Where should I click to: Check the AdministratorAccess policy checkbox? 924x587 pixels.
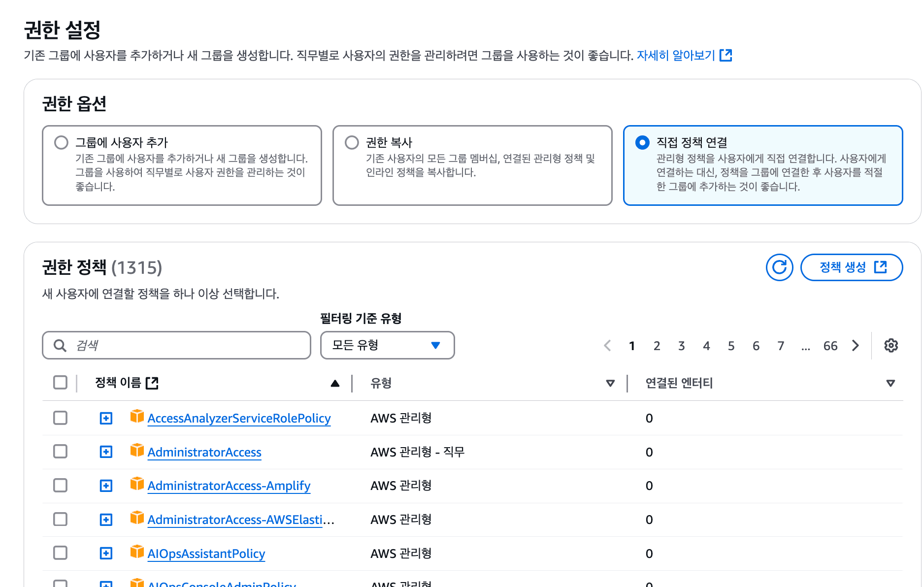(60, 451)
